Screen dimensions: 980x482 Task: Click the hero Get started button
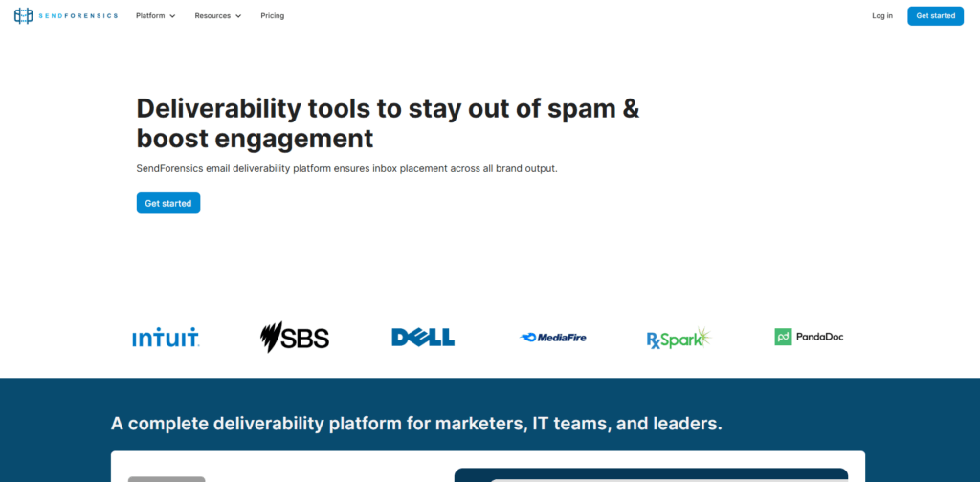(168, 203)
